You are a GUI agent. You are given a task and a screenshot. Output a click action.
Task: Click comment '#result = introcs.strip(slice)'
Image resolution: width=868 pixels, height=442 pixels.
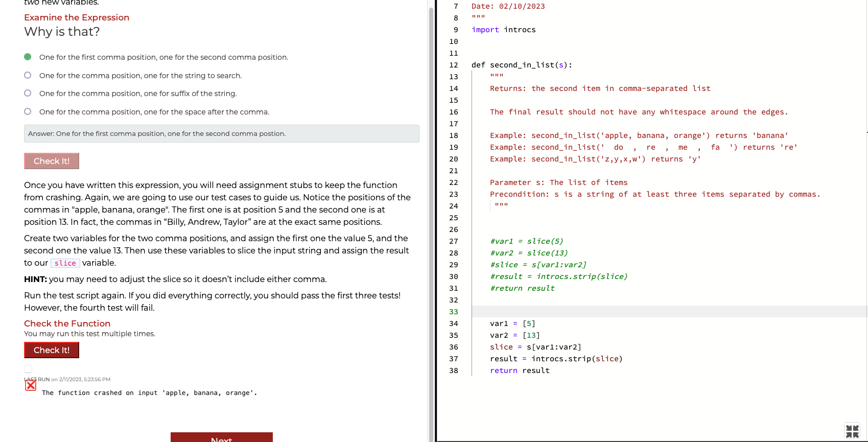558,276
